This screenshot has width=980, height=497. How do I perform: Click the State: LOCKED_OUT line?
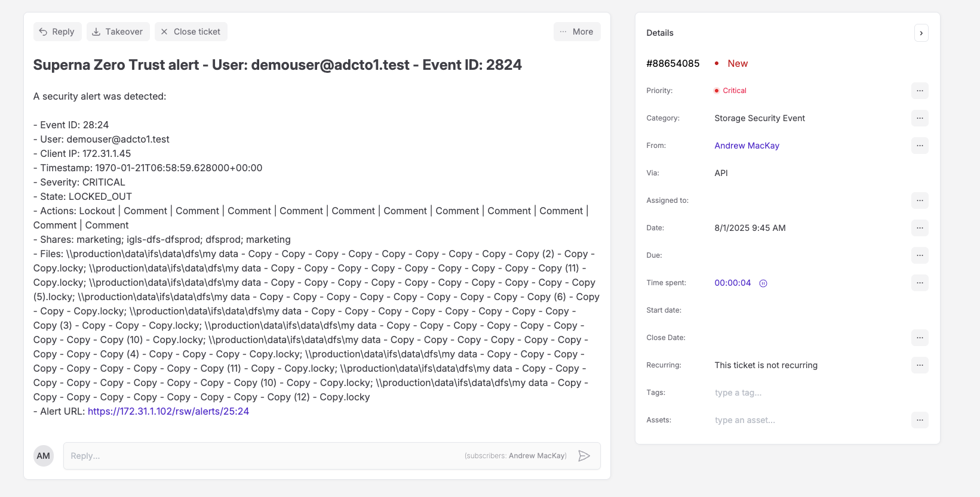(x=83, y=196)
